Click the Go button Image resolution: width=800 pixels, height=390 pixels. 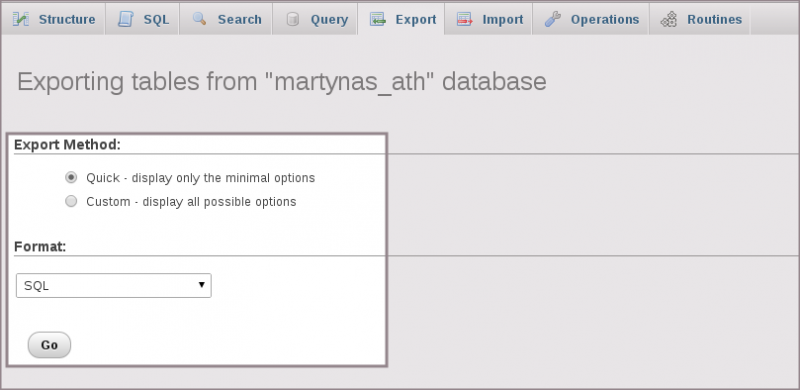(x=49, y=345)
